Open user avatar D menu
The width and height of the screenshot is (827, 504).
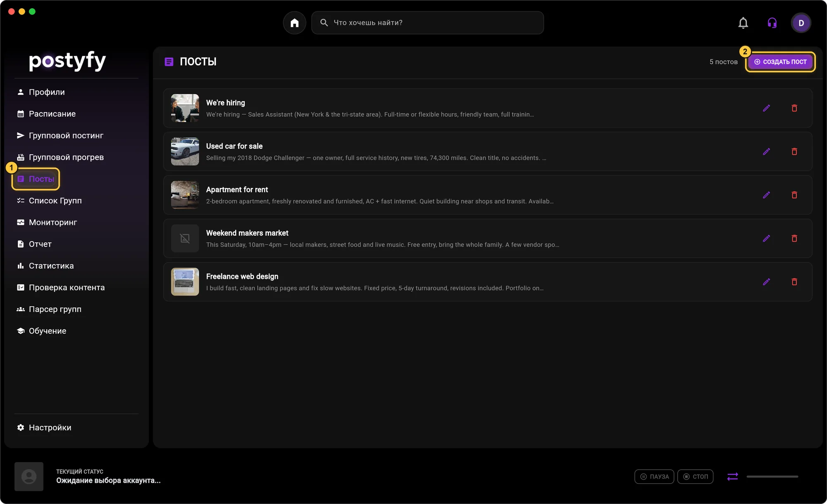pos(801,23)
